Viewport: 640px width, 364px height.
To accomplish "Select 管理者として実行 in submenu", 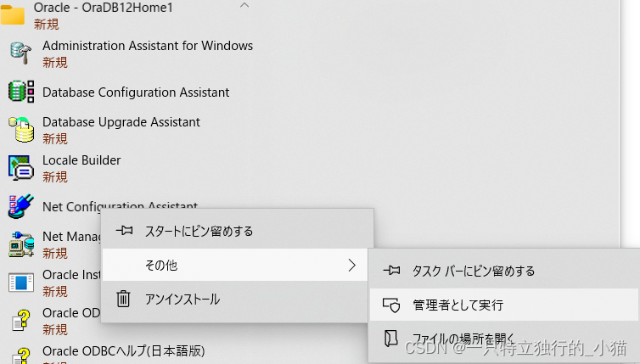I will [504, 305].
